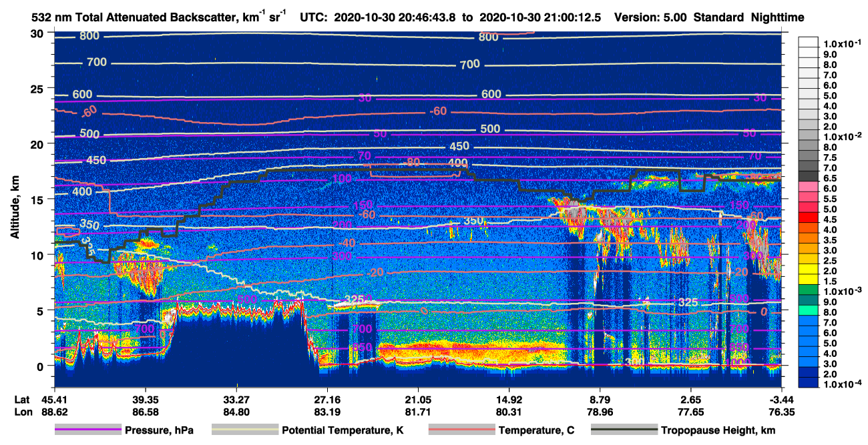
Task: Click longitude value 84.80
Action: 236,412
